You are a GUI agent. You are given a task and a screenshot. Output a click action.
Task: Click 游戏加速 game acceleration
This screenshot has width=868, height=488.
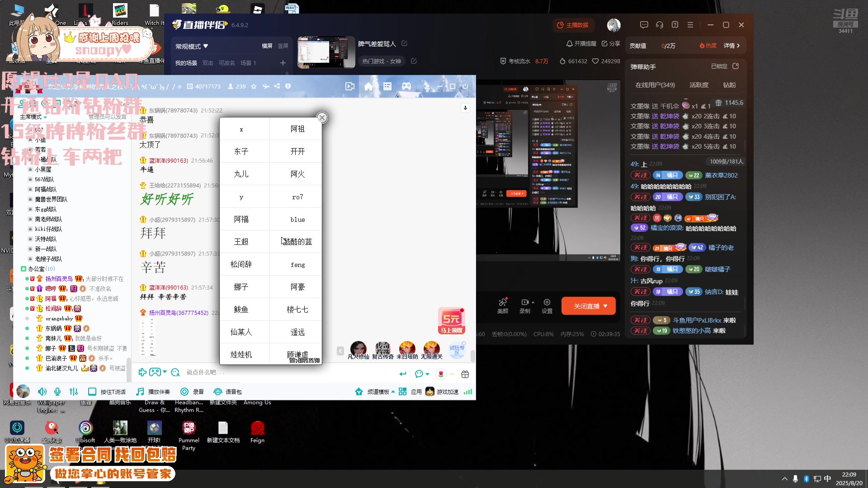442,391
